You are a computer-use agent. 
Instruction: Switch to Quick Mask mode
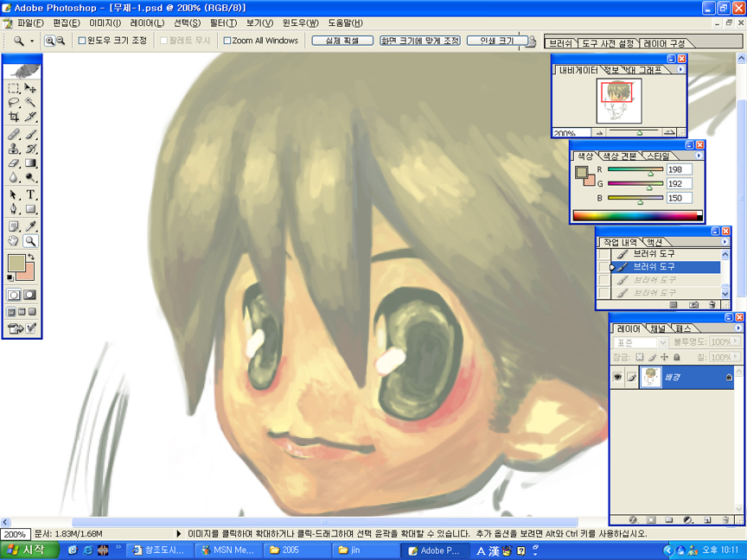[x=29, y=295]
